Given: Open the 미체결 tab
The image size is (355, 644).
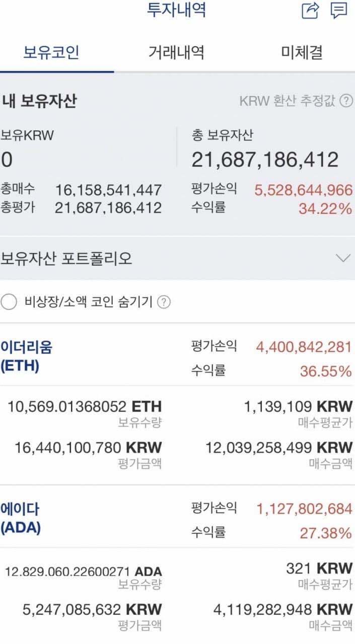Looking at the screenshot, I should (x=303, y=52).
